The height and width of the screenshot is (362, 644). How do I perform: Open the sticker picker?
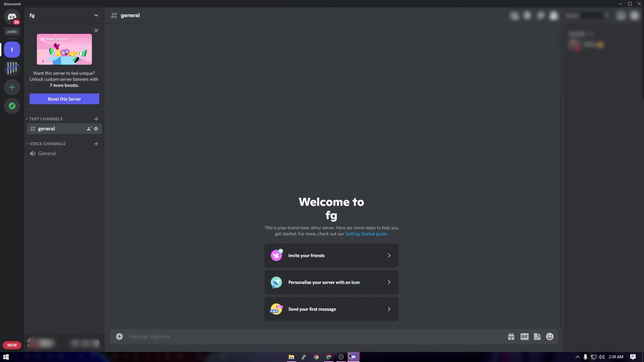click(537, 336)
